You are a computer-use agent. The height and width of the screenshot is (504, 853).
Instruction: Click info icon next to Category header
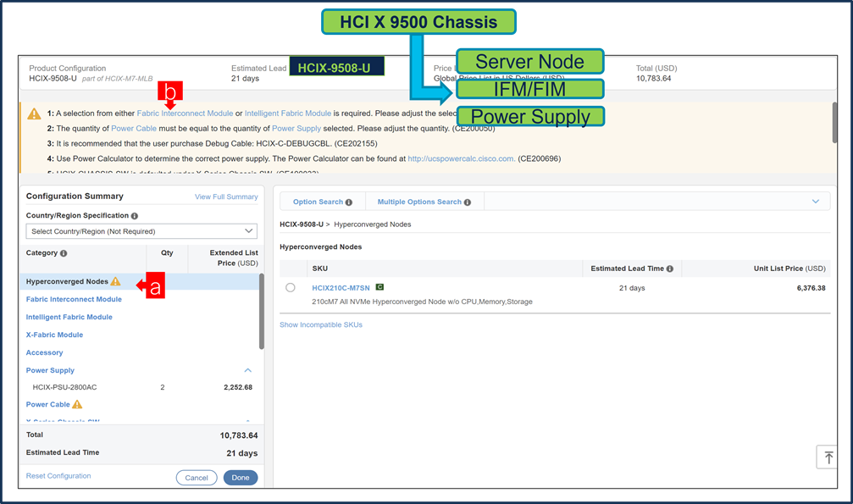[64, 253]
